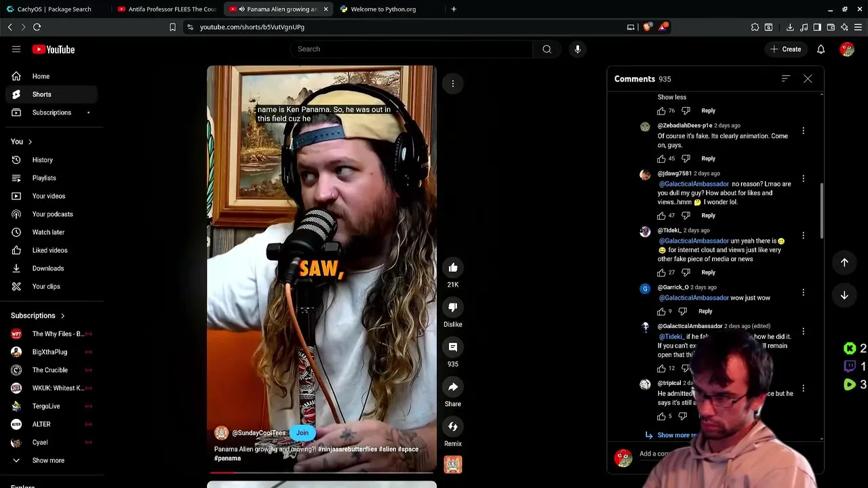Viewport: 868px width, 488px height.
Task: Like the ZebadiahDees-p1e comment
Action: click(x=661, y=159)
